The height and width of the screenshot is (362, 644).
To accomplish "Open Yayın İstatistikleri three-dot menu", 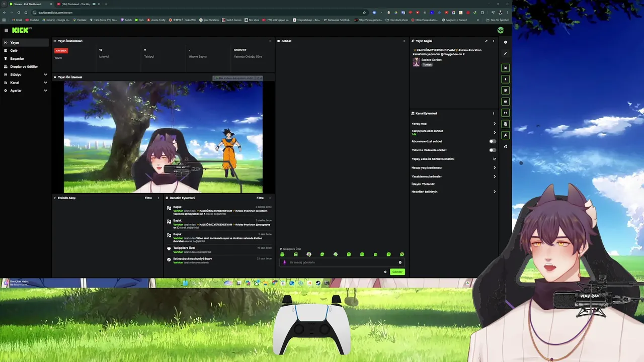I will [270, 41].
